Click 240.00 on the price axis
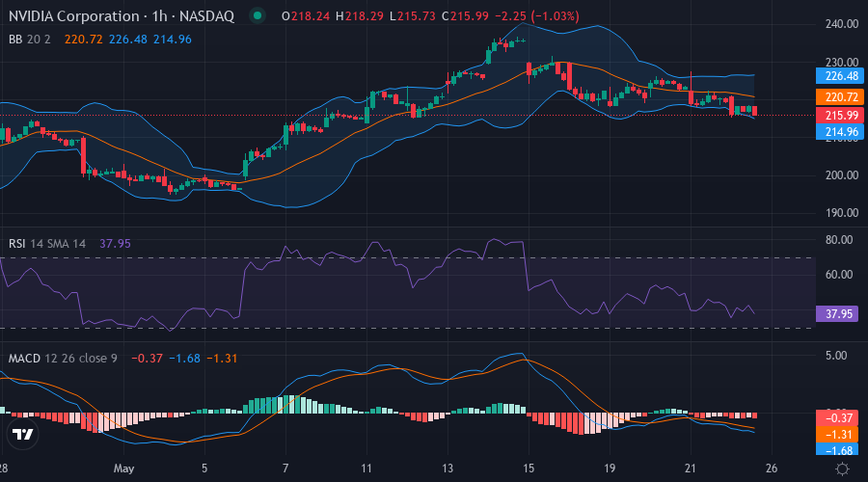 [841, 24]
